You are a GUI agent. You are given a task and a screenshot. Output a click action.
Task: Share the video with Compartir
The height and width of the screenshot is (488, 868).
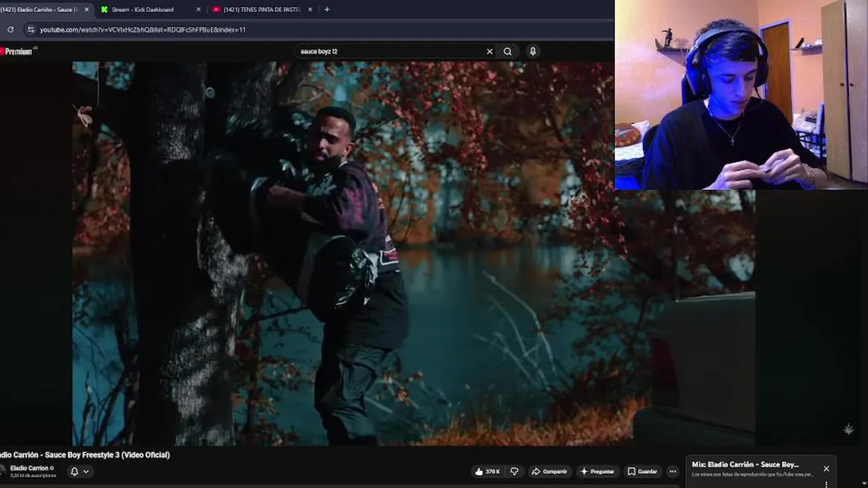[549, 471]
